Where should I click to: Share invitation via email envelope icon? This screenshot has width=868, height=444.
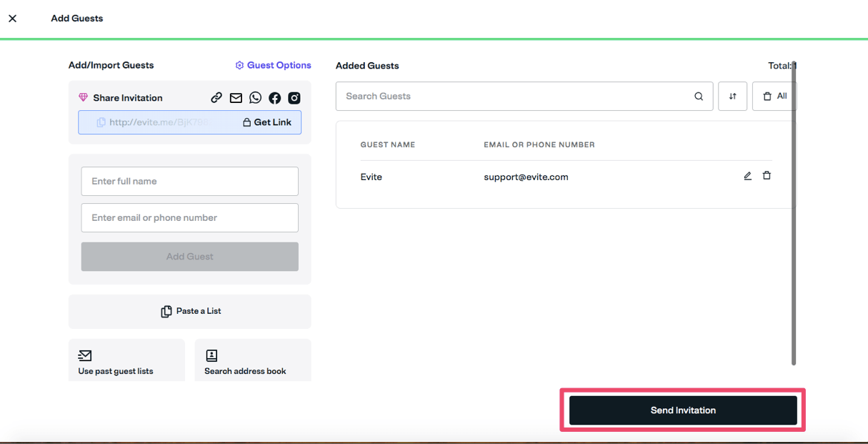click(x=236, y=98)
